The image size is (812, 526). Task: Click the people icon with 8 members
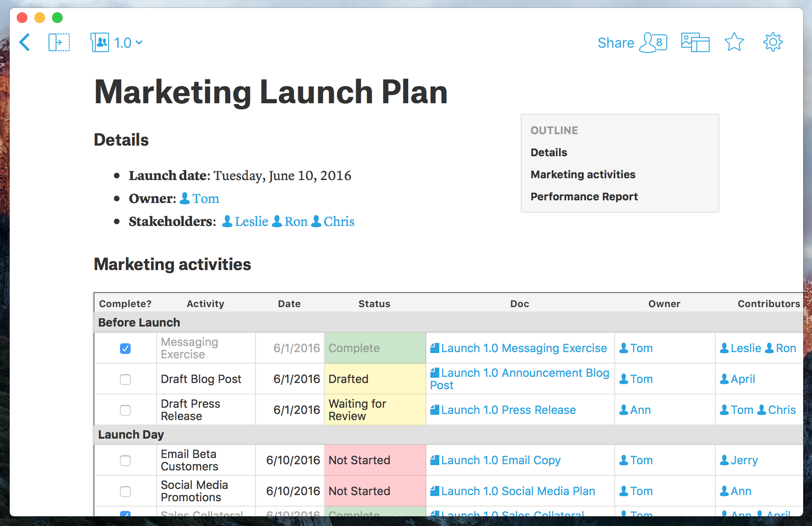coord(653,42)
